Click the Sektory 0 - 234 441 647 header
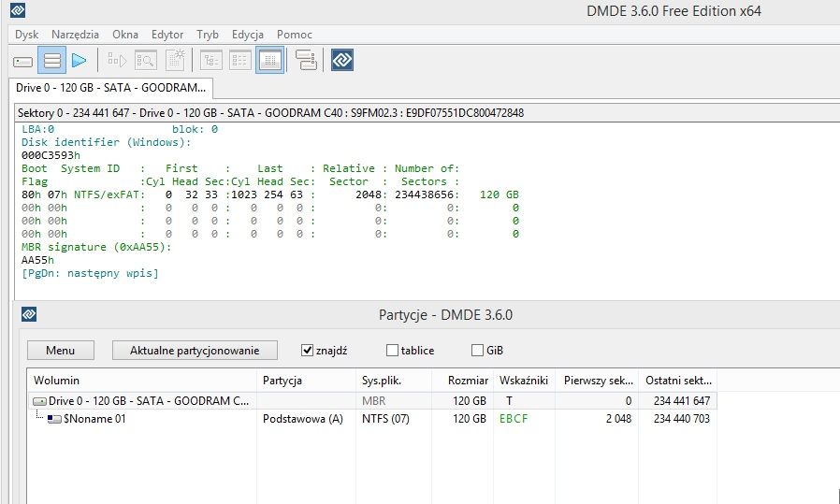 click(270, 113)
